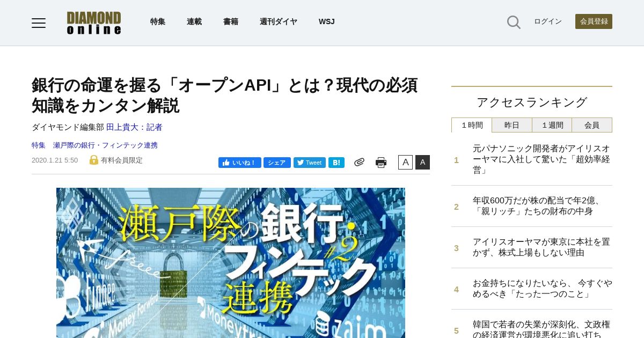Image resolution: width=644 pixels, height=338 pixels.
Task: Click the 特集 breadcrumb link
Action: coord(39,145)
